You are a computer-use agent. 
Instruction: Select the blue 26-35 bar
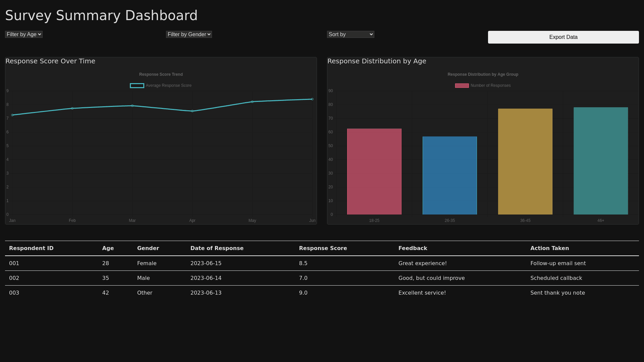[449, 176]
